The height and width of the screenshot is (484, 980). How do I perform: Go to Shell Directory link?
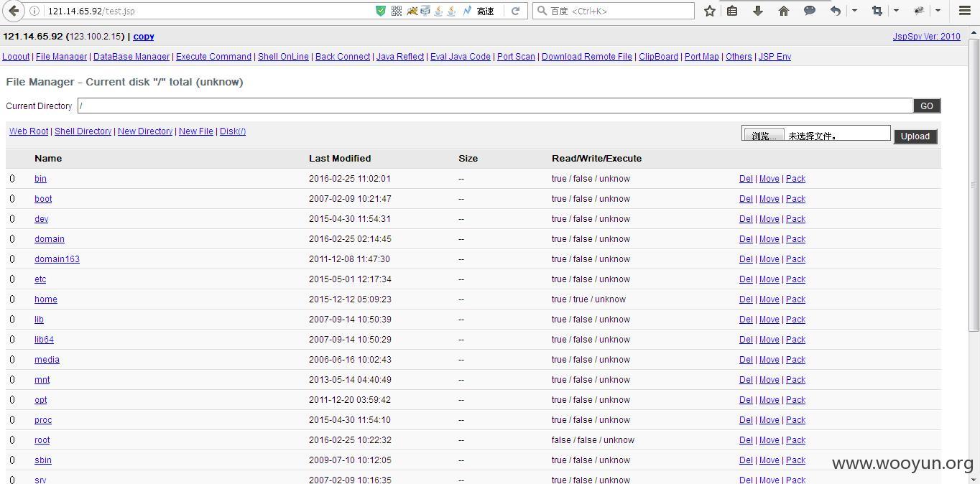click(83, 131)
